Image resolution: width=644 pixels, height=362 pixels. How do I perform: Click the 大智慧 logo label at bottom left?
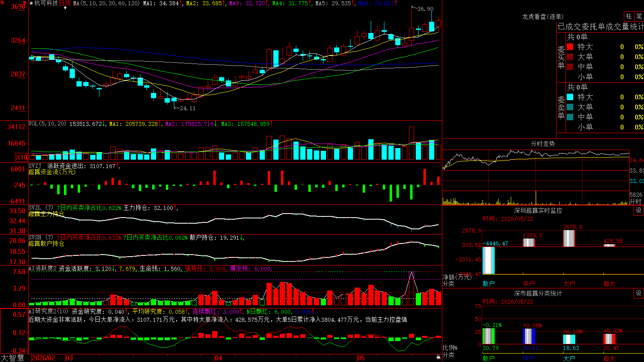pyautogui.click(x=12, y=358)
